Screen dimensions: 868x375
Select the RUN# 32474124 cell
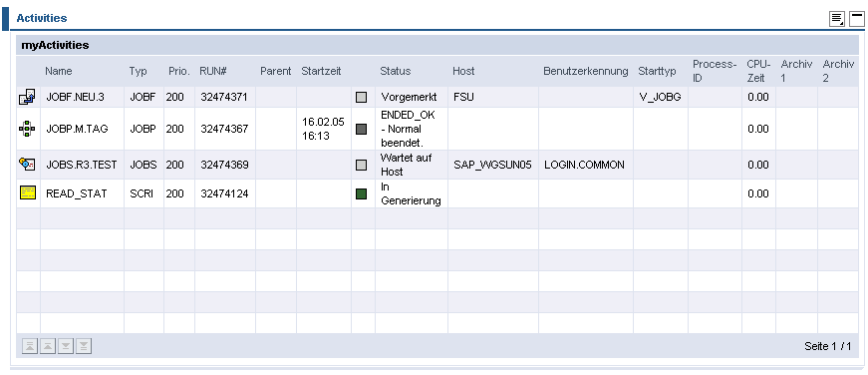click(225, 193)
